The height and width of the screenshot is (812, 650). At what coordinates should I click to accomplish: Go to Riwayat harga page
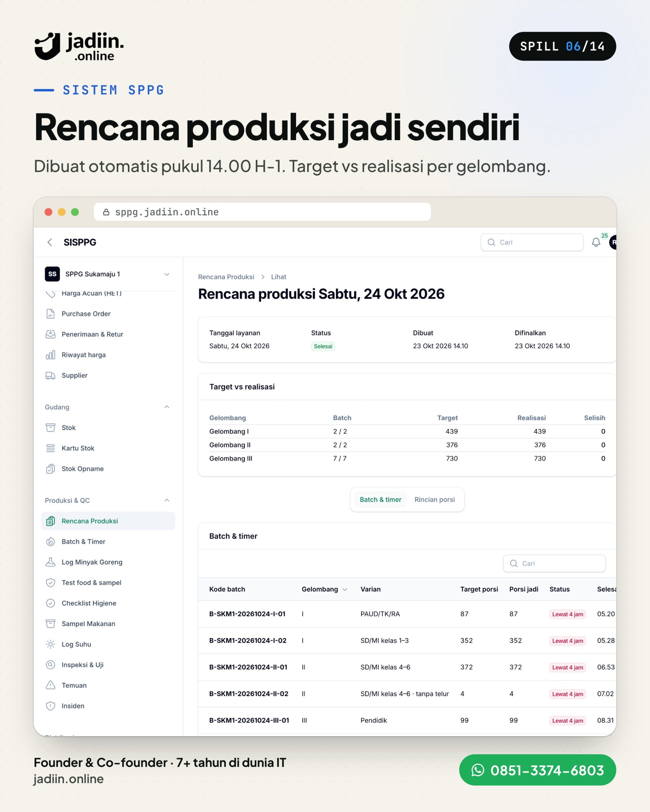pyautogui.click(x=108, y=355)
